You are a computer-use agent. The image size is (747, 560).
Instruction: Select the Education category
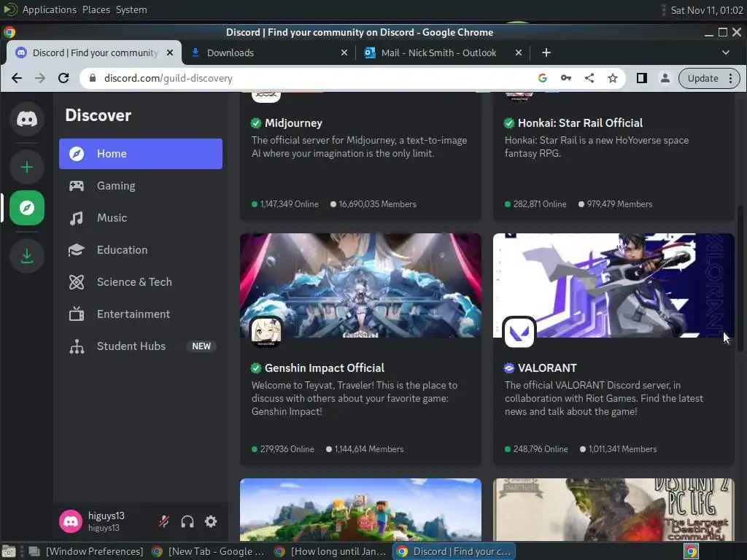point(141,249)
